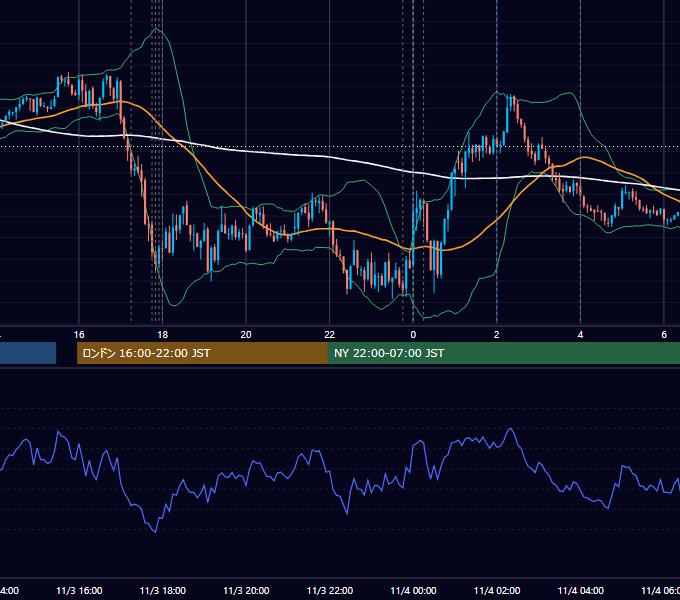This screenshot has width=680, height=600.
Task: Click the 11/4 02:00 date label
Action: coord(497,591)
